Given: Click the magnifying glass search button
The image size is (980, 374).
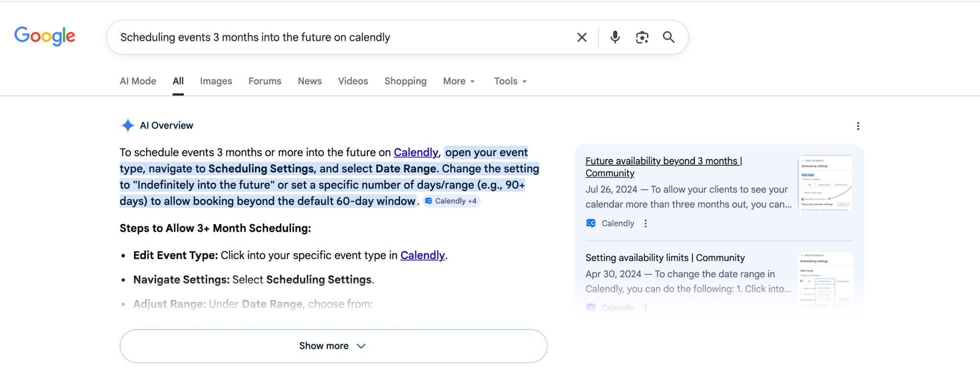Looking at the screenshot, I should pos(668,37).
